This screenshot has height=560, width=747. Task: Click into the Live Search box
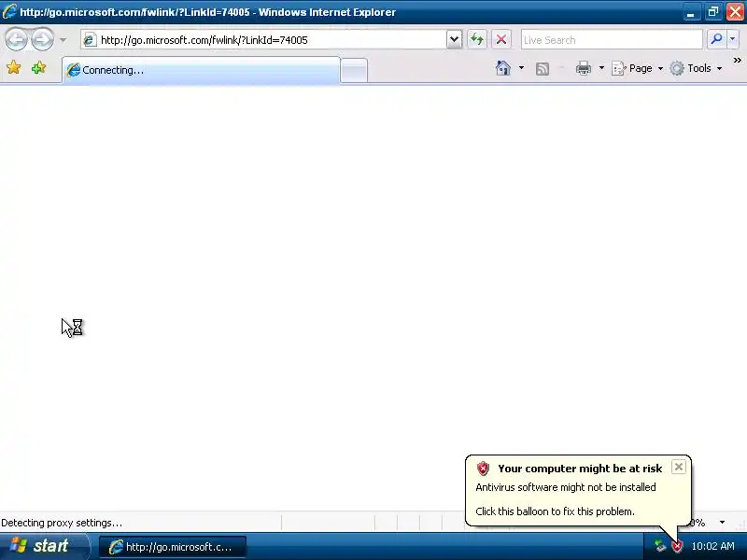click(612, 40)
